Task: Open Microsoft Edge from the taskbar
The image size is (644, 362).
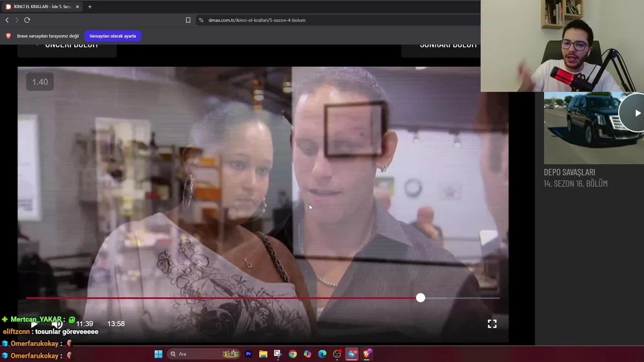Action: tap(322, 354)
